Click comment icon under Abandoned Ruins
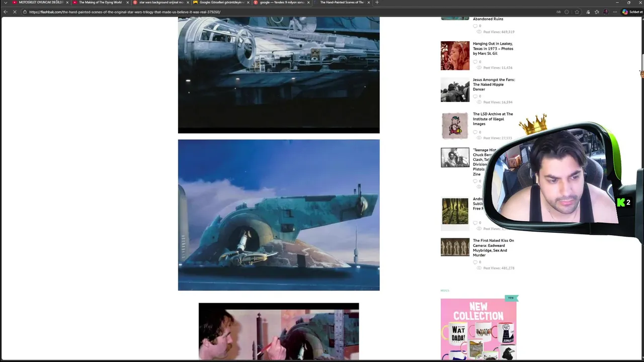The image size is (644, 362). pos(475,26)
